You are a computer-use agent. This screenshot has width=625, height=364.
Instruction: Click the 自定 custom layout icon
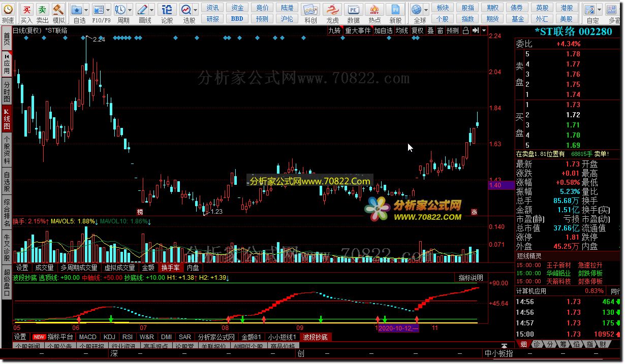pos(589,9)
